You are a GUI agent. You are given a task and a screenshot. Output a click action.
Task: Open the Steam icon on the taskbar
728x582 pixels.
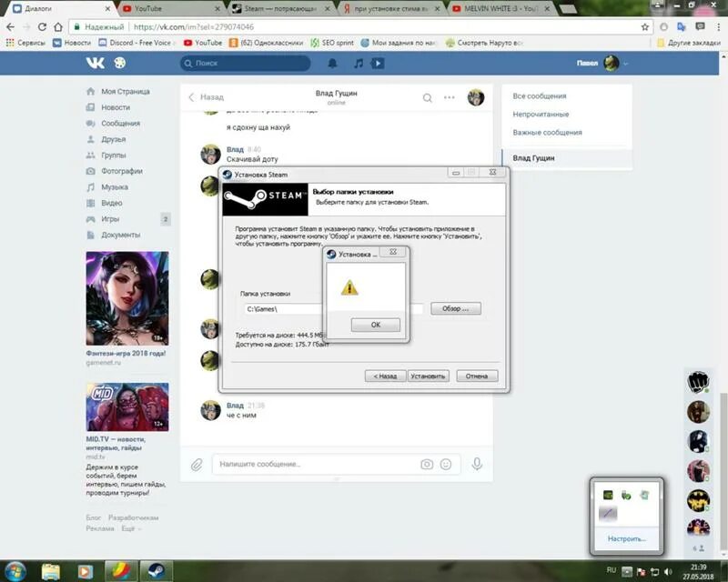click(x=156, y=571)
